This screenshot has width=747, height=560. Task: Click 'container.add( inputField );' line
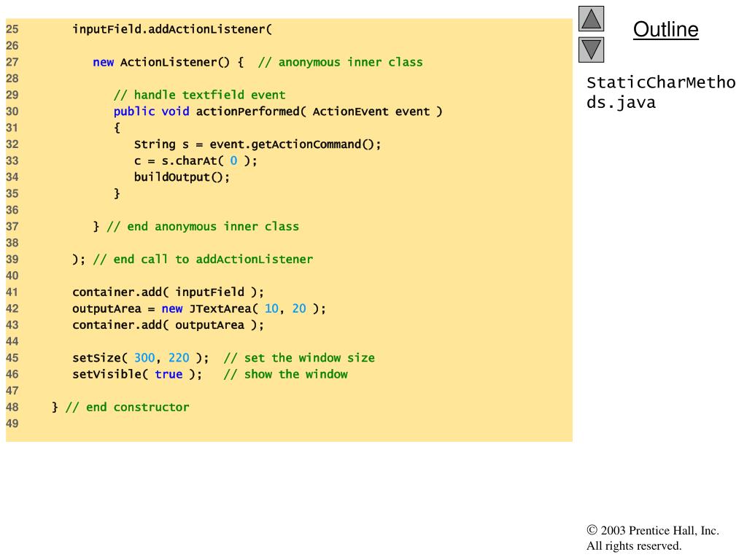[169, 292]
